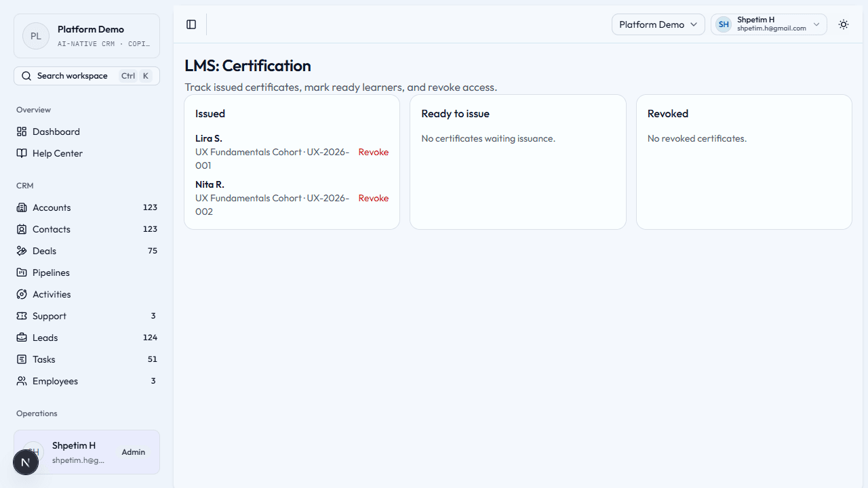The width and height of the screenshot is (868, 488).
Task: Collapse the sidebar using the panel toggle icon
Action: (191, 24)
